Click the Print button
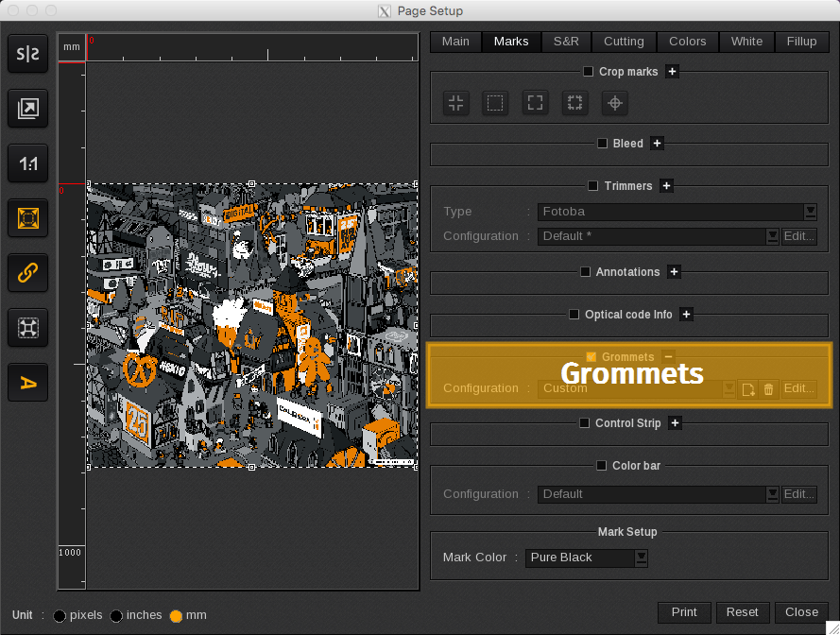Image resolution: width=840 pixels, height=635 pixels. point(684,612)
